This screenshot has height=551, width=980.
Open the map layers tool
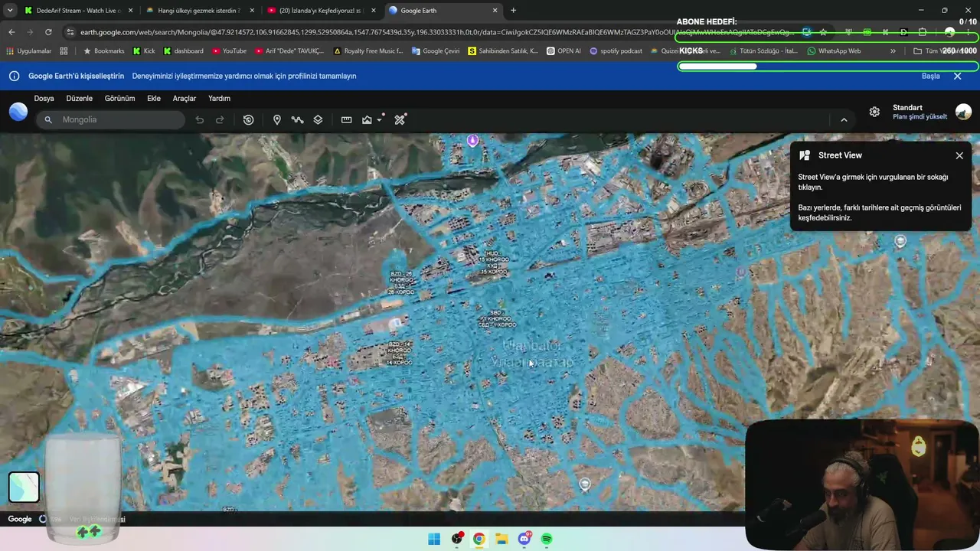pyautogui.click(x=318, y=119)
